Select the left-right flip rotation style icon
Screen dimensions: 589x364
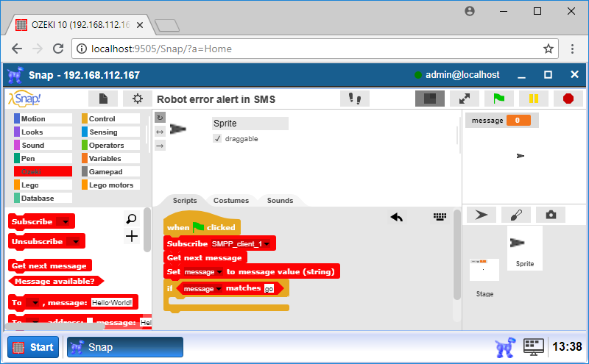160,132
